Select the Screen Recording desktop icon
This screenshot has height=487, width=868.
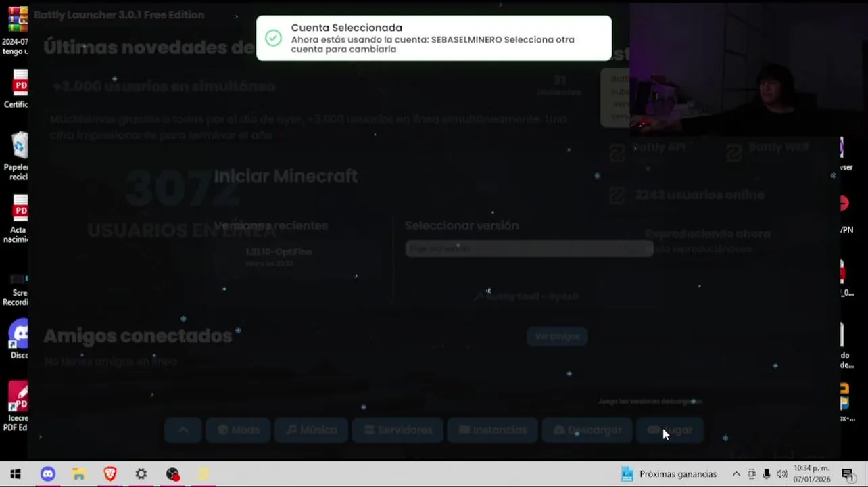(16, 289)
